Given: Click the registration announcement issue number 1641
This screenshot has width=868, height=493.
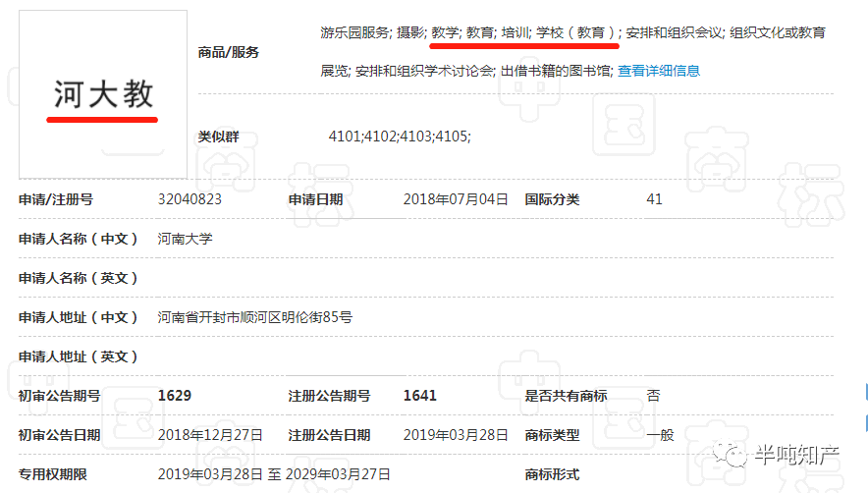Looking at the screenshot, I should (x=420, y=396).
